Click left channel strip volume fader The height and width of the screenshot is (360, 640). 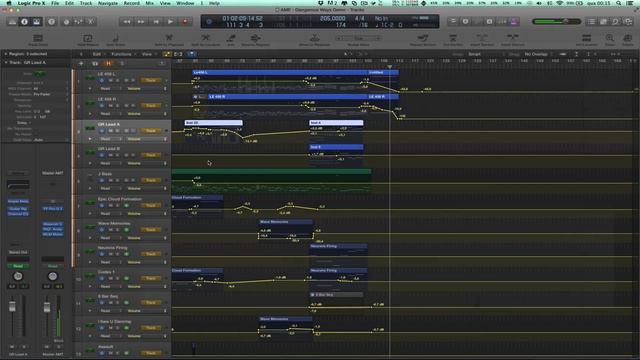pyautogui.click(x=12, y=307)
